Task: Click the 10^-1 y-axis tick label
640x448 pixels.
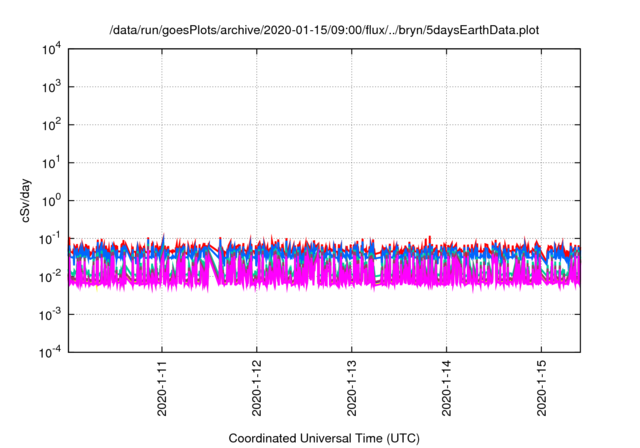Action: (x=50, y=239)
